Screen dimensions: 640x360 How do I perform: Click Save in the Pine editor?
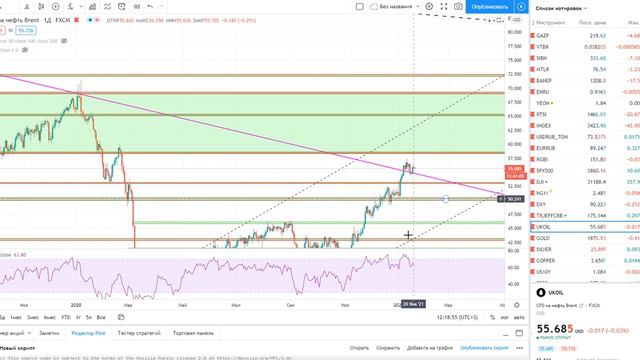(x=388, y=348)
